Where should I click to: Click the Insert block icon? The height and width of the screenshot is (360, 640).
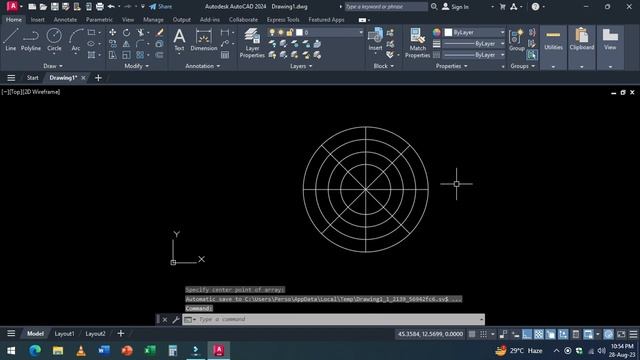click(375, 39)
